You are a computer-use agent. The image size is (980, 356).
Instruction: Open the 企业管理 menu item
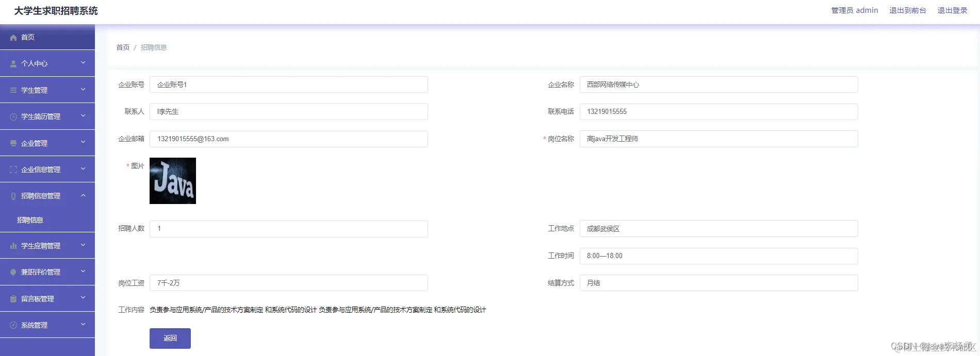47,143
